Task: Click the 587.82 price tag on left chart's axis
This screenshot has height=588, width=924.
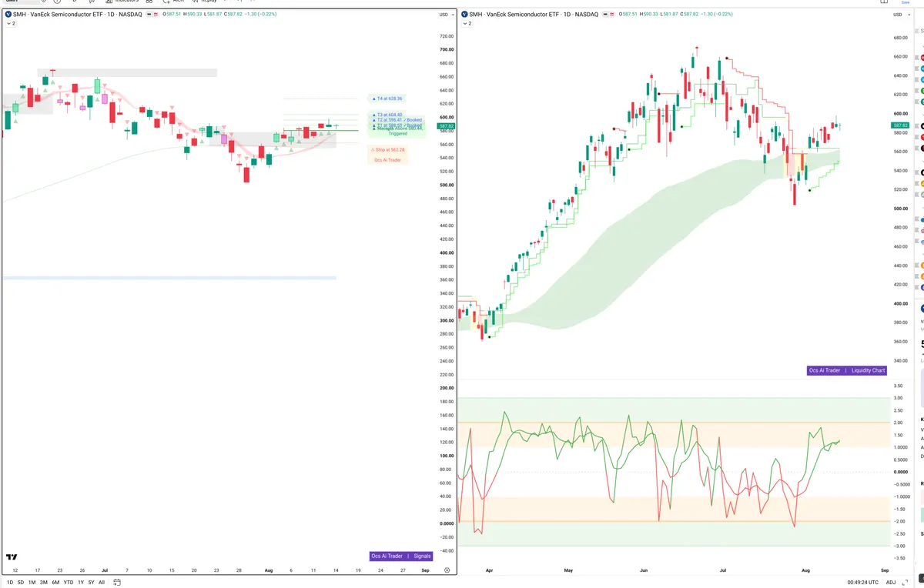Action: tap(446, 125)
